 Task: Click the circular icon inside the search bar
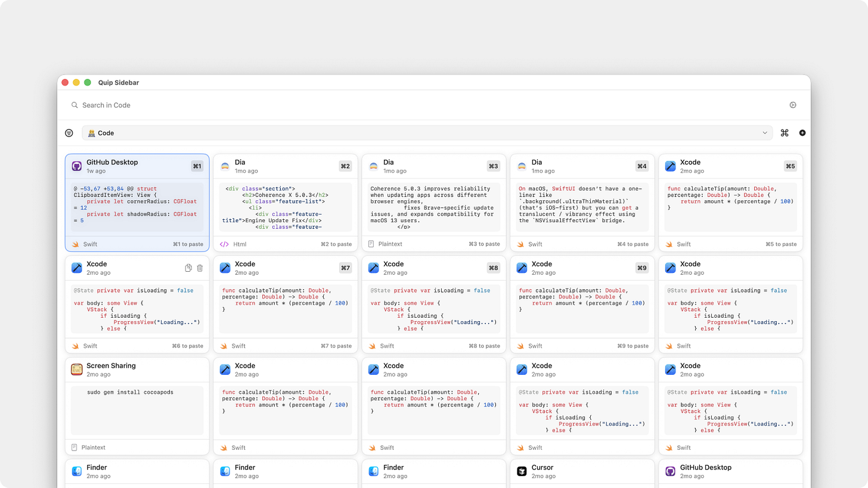click(793, 105)
